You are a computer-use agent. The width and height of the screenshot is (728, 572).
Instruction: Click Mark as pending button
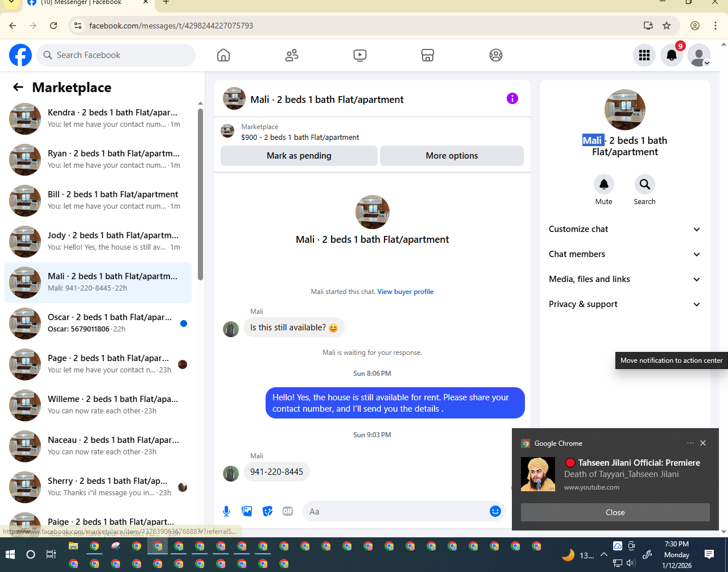tap(299, 156)
